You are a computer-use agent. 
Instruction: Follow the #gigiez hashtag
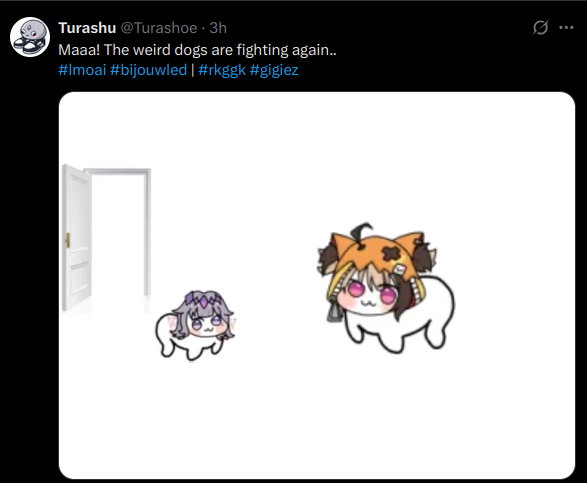pos(274,70)
